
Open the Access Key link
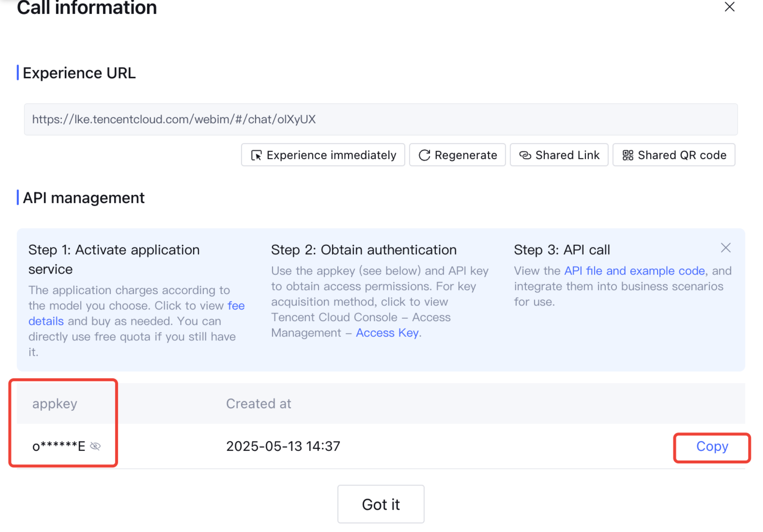[387, 333]
